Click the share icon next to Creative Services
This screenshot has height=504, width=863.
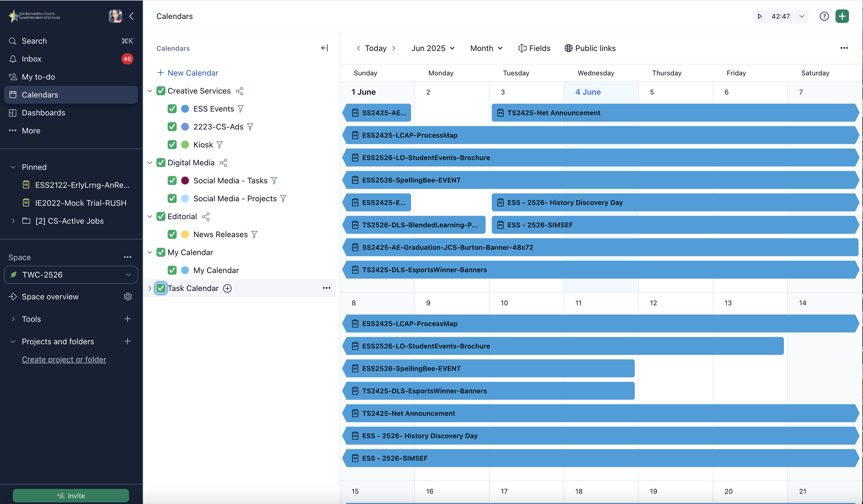click(x=240, y=91)
